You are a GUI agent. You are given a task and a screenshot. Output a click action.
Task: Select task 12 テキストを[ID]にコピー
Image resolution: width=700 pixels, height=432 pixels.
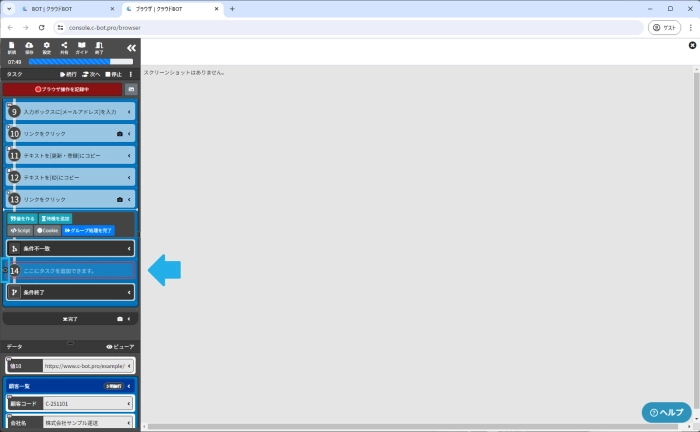[x=71, y=178]
